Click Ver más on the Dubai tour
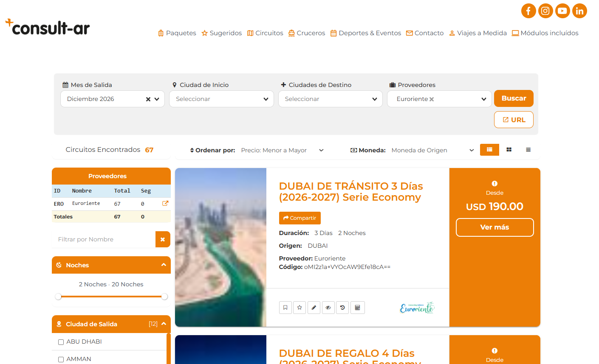Image resolution: width=599 pixels, height=364 pixels. click(x=494, y=227)
